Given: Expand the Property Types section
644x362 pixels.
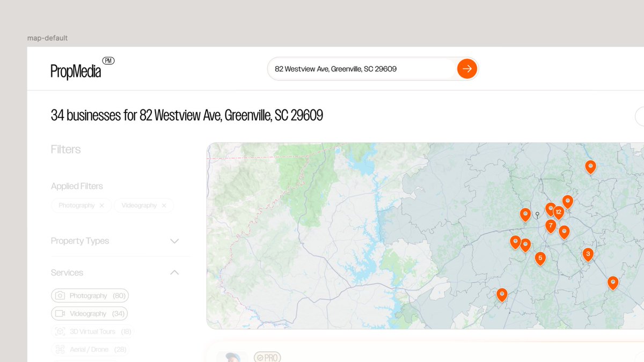Looking at the screenshot, I should click(174, 241).
